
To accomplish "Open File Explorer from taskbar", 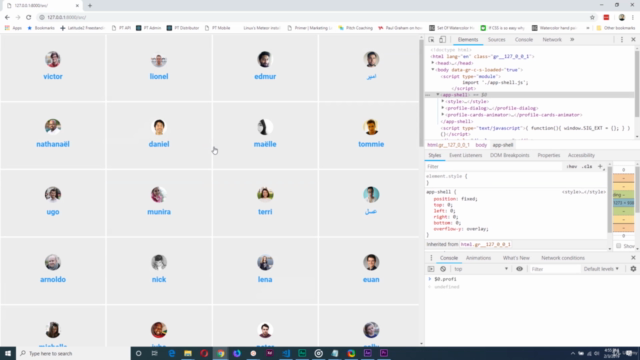I will pos(188,353).
